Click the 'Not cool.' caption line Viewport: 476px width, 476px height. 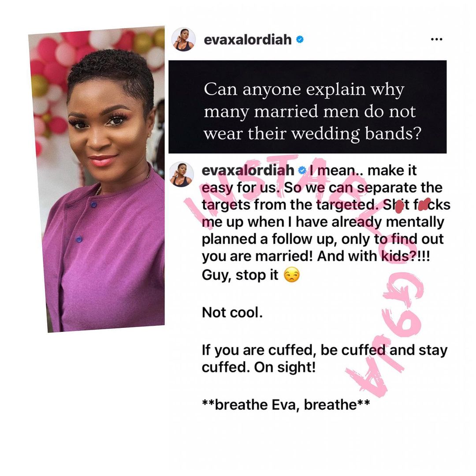coord(232,312)
